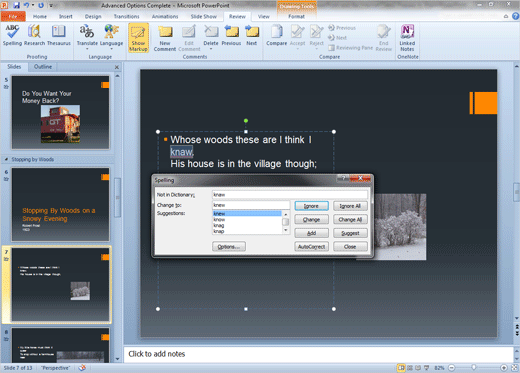The image size is (520, 373).
Task: Select slide 6 thumbnail, Stopping By Woods
Action: coord(60,204)
